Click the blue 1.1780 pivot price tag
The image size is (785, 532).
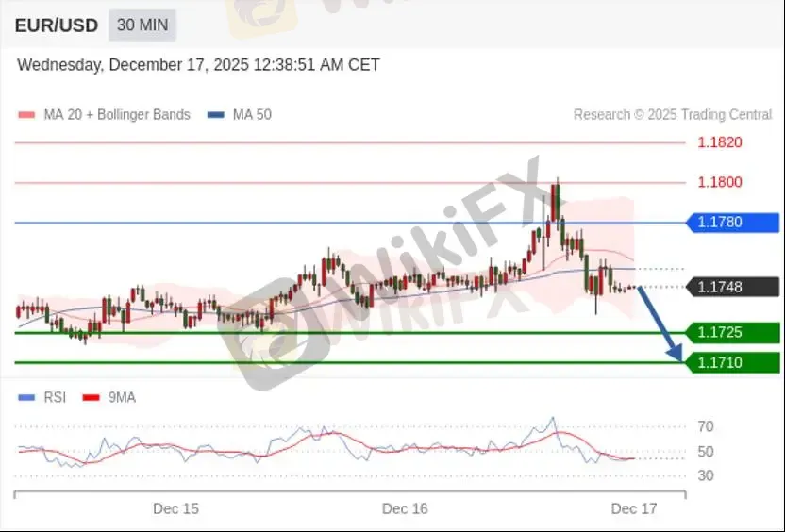733,223
